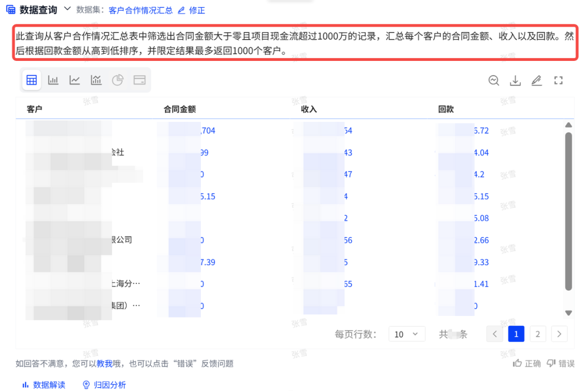Open 数据解读 data interpretation
Screen dimensions: 588x391
pyautogui.click(x=44, y=384)
